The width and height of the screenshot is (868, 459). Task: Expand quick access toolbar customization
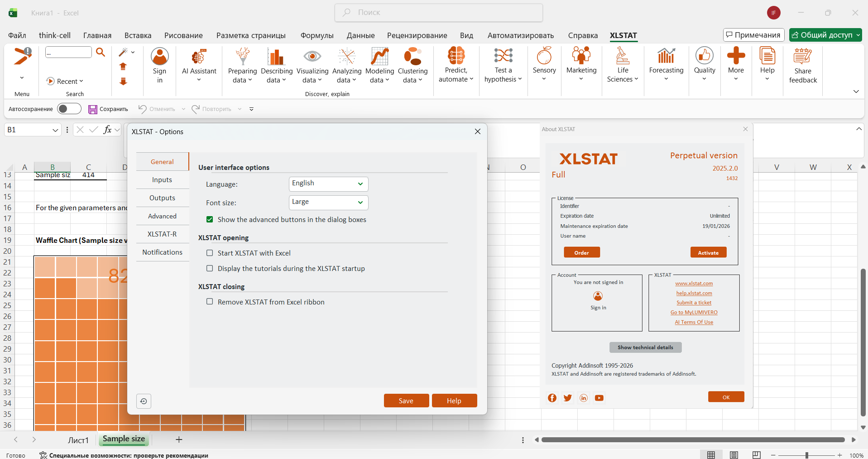tap(251, 109)
